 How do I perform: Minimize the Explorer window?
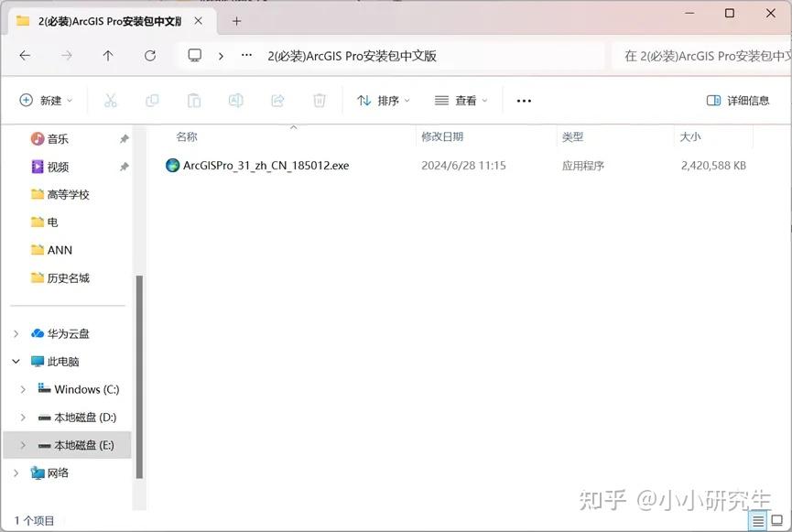pos(689,13)
